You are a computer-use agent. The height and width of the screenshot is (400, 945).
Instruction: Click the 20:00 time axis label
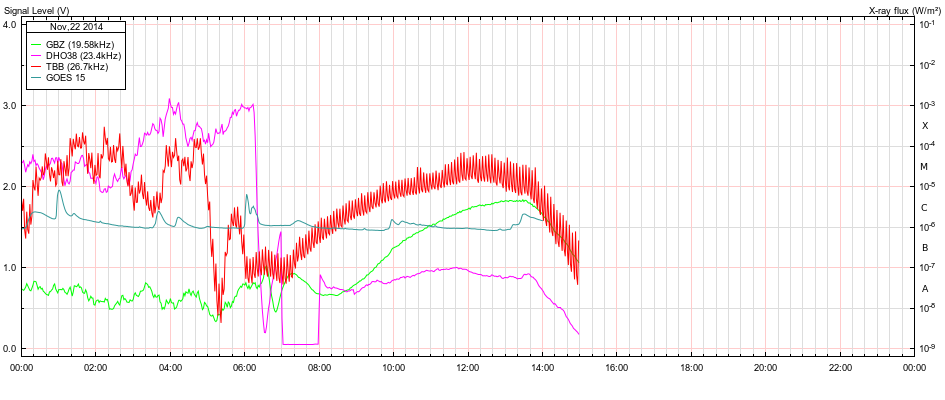(x=765, y=367)
